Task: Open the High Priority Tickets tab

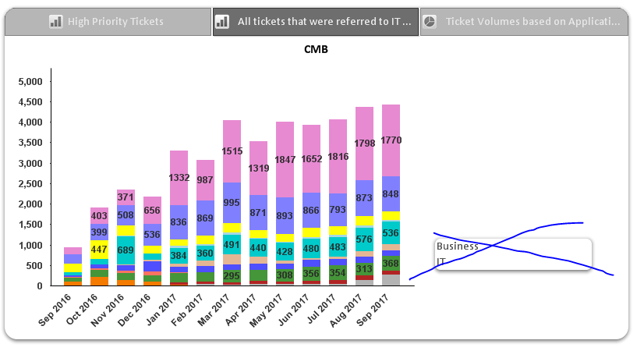Action: point(115,22)
